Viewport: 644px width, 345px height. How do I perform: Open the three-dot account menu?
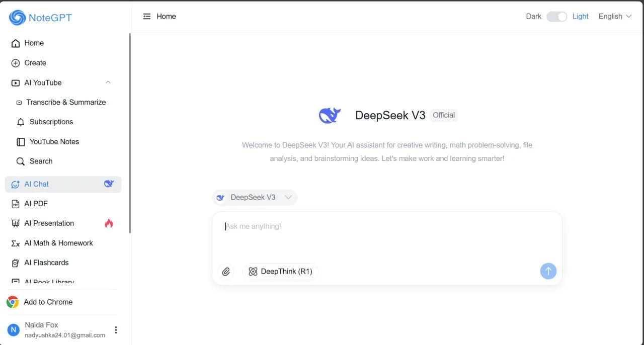click(x=116, y=330)
